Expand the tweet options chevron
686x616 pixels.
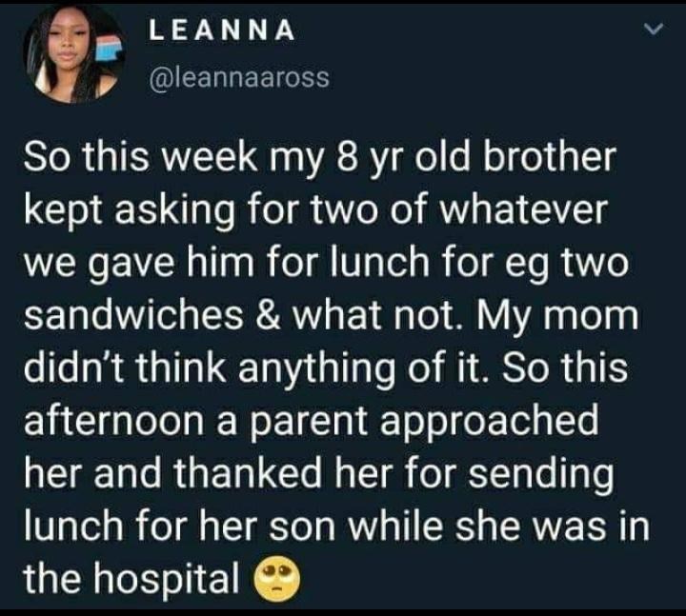pos(653,32)
